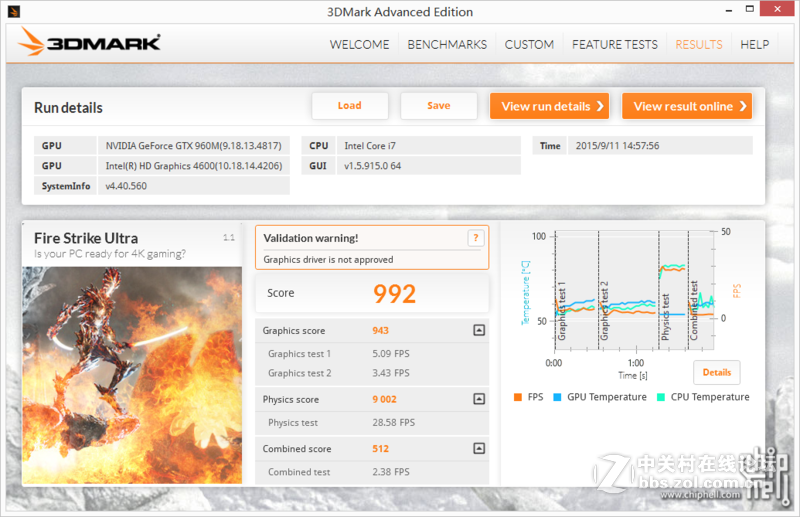Click the Fire Strike Ultra artwork thumbnail

[x=132, y=375]
